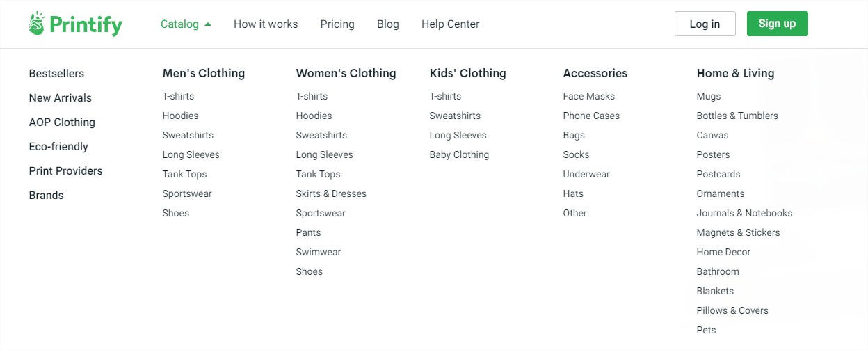Select Hoodies under Men's Clothing
Image resolution: width=868 pixels, height=350 pixels.
pos(181,116)
